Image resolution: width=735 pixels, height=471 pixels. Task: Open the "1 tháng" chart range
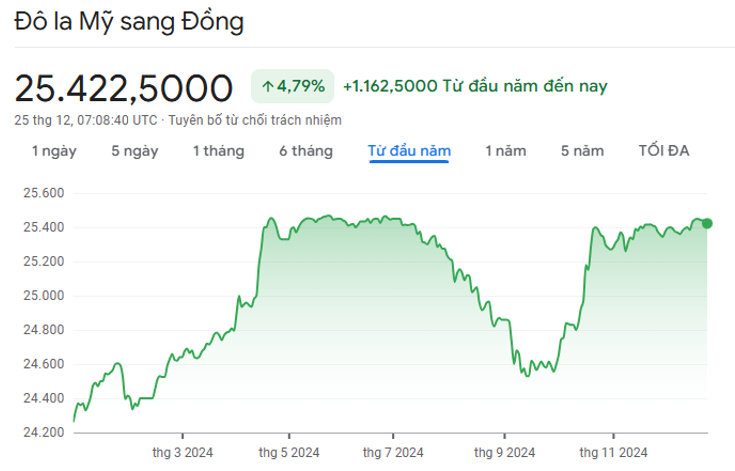point(218,151)
